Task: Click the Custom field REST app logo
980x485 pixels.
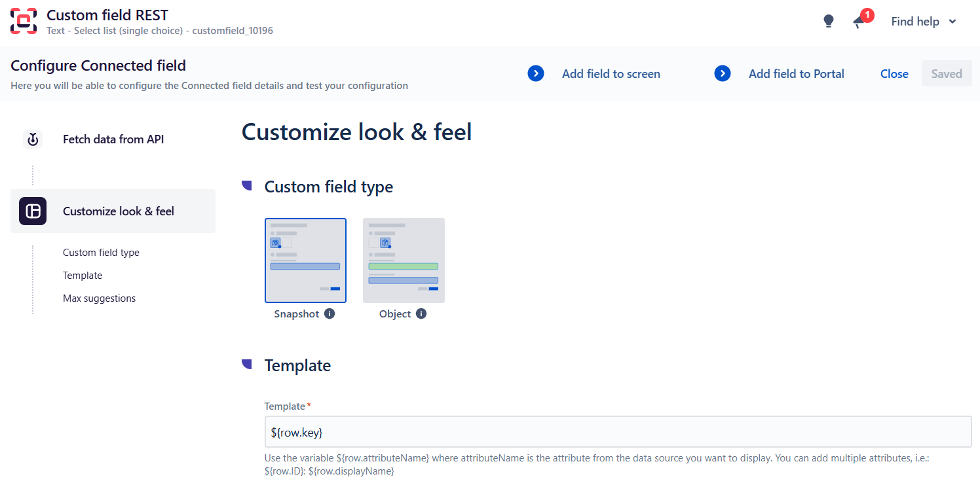Action: [x=24, y=21]
